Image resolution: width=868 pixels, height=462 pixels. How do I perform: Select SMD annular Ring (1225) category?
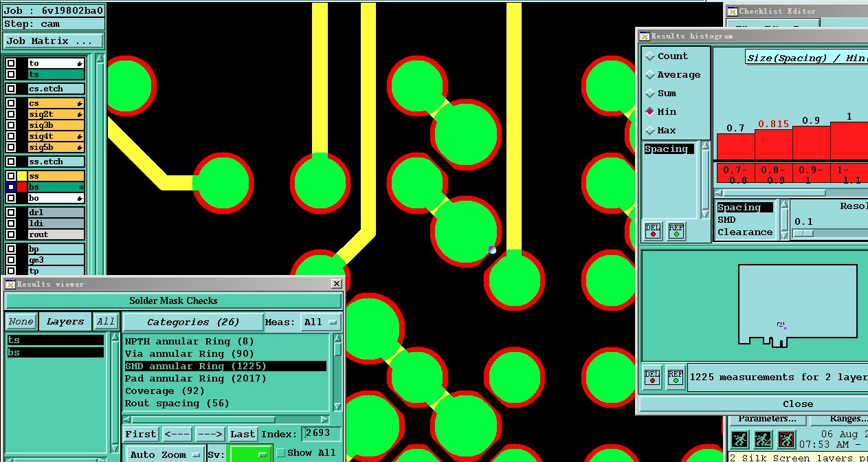click(x=225, y=366)
